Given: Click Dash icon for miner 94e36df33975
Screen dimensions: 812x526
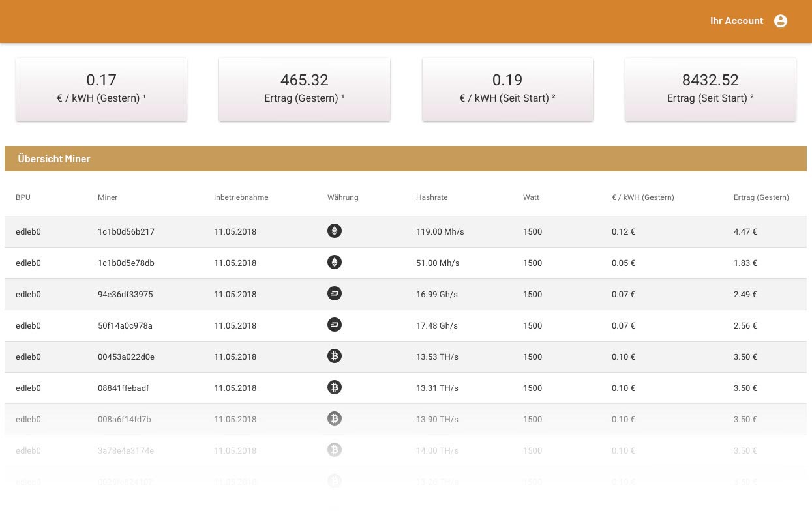Looking at the screenshot, I should click(x=335, y=294).
